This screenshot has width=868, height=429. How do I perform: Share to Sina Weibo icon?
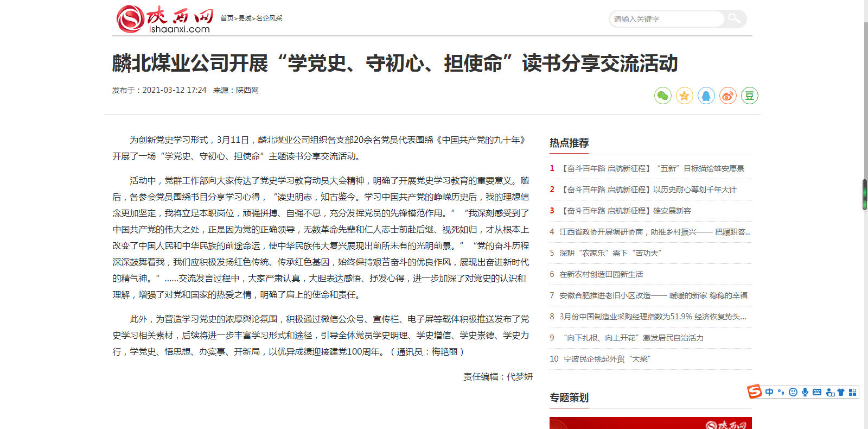click(x=727, y=96)
